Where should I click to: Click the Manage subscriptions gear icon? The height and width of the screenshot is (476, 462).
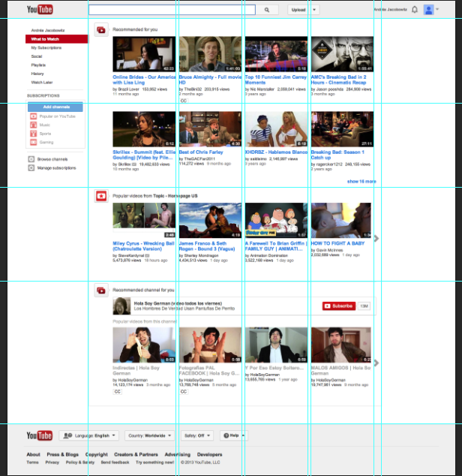coord(31,168)
